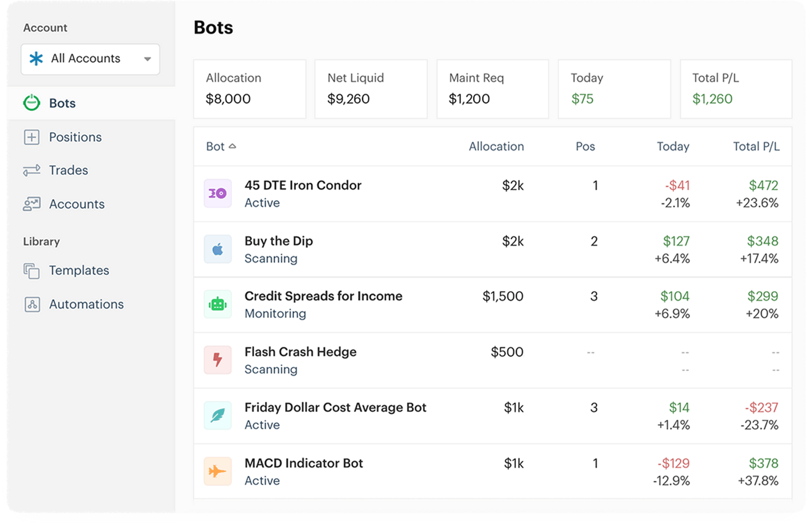Navigate to Trades in the sidebar
The height and width of the screenshot is (525, 812).
[x=68, y=170]
